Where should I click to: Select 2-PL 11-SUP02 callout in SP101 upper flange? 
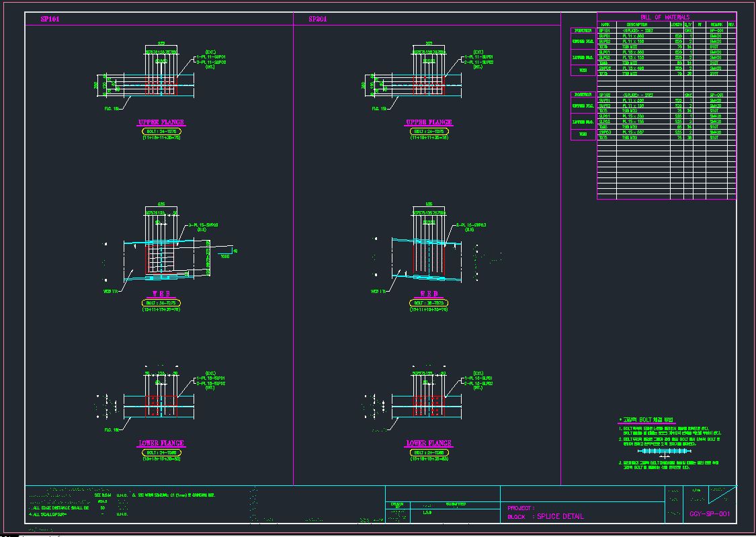(x=211, y=63)
